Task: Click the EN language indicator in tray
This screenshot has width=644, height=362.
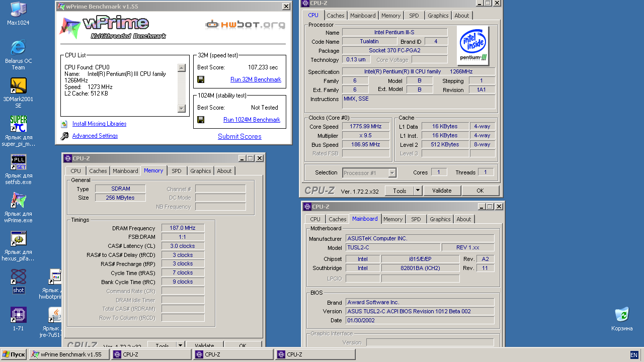Action: click(x=634, y=355)
